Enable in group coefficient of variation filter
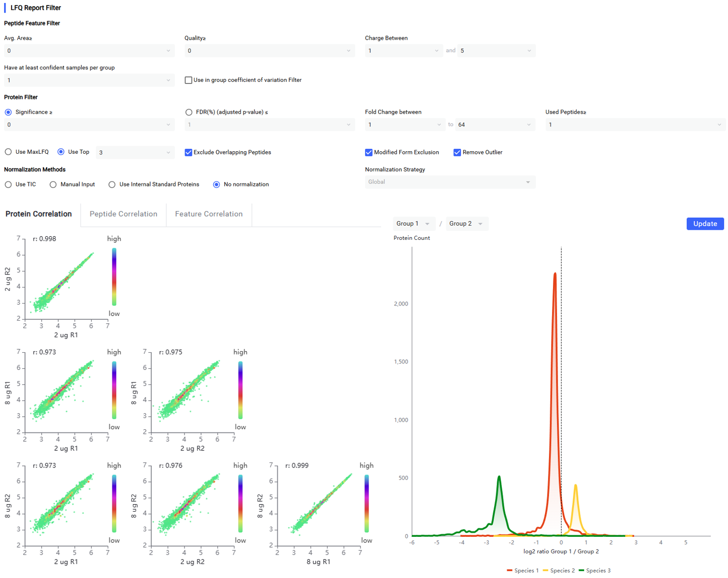Viewport: 728px width, 578px height. 189,80
